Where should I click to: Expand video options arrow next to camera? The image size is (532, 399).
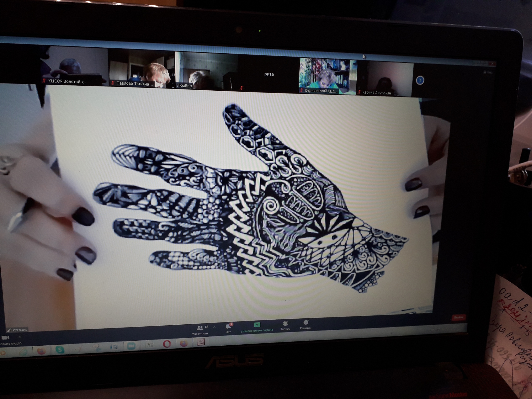20,337
